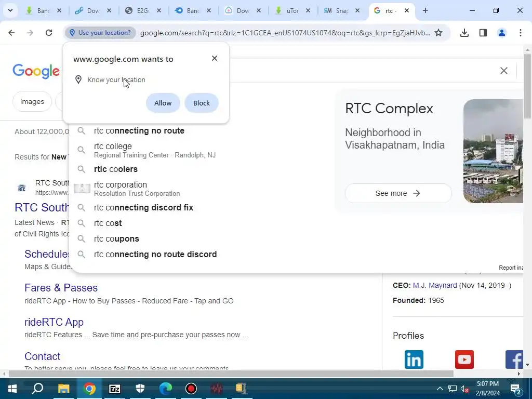Select the Images search filter
Image resolution: width=532 pixels, height=399 pixels.
pos(32,101)
